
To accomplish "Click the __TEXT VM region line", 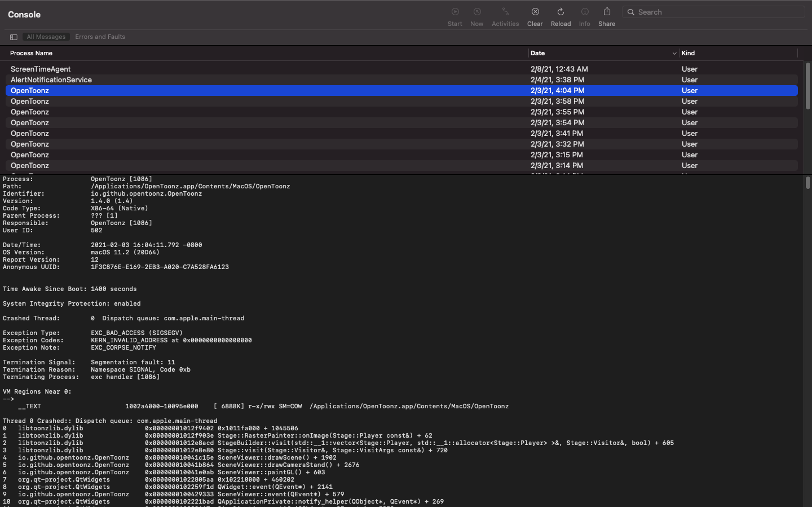I will click(x=263, y=407).
